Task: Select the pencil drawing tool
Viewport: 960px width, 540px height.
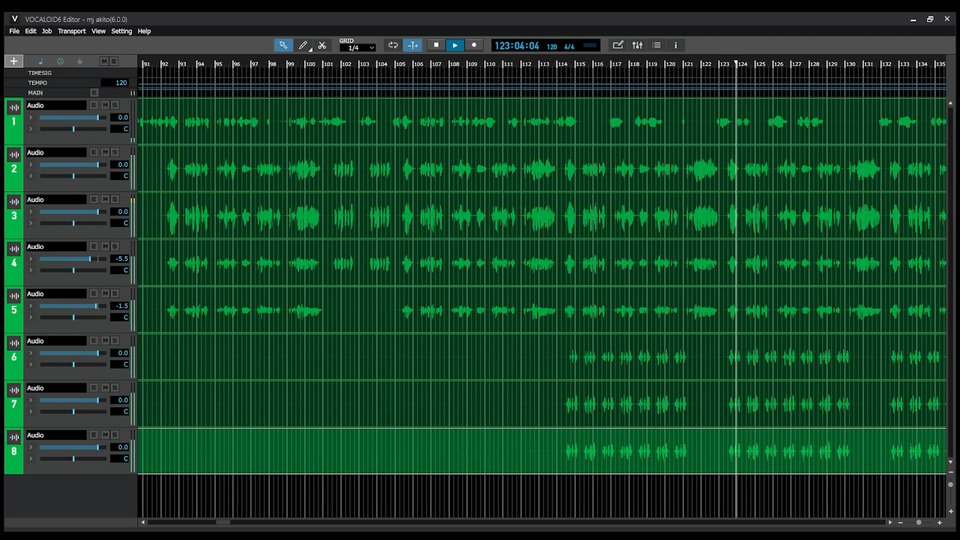Action: click(x=303, y=45)
